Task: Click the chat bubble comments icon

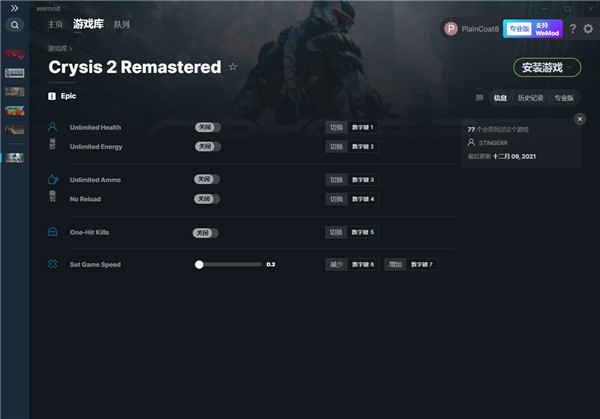Action: (479, 98)
